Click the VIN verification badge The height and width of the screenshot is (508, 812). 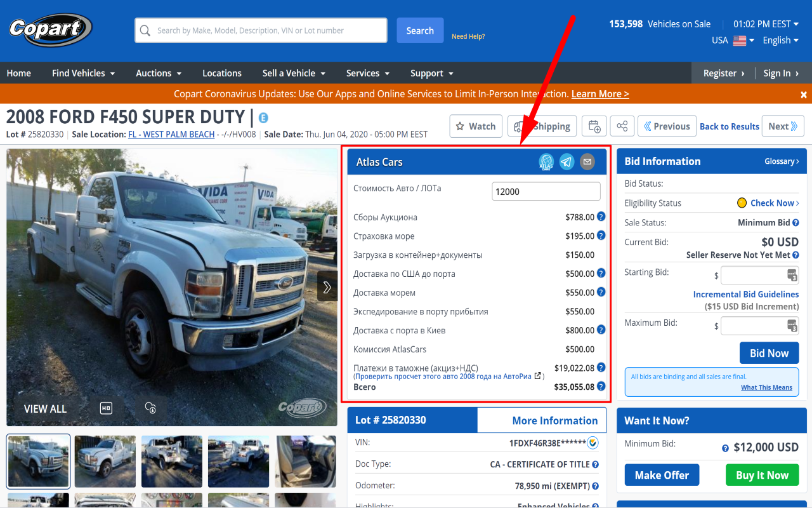pyautogui.click(x=592, y=443)
